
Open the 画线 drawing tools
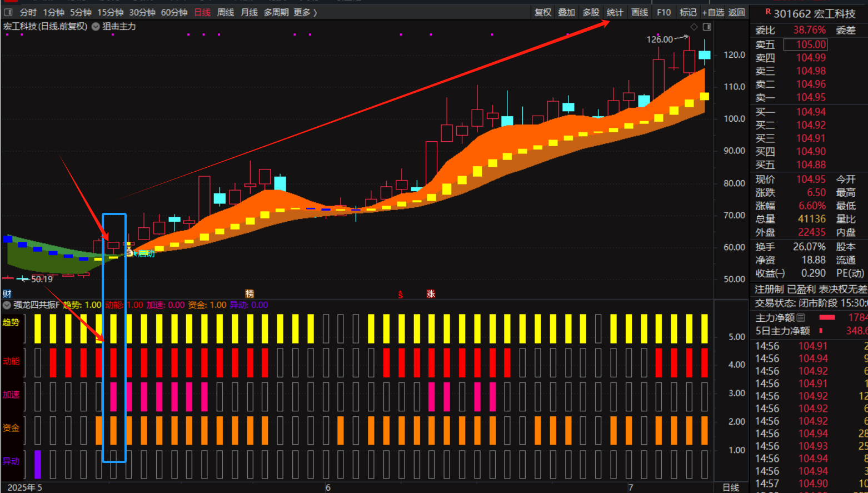(640, 12)
